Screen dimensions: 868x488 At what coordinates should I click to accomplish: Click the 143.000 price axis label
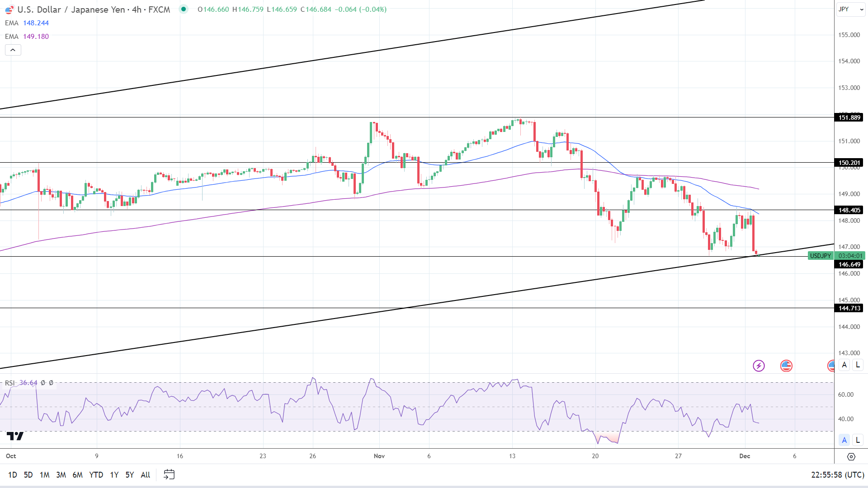(x=849, y=353)
